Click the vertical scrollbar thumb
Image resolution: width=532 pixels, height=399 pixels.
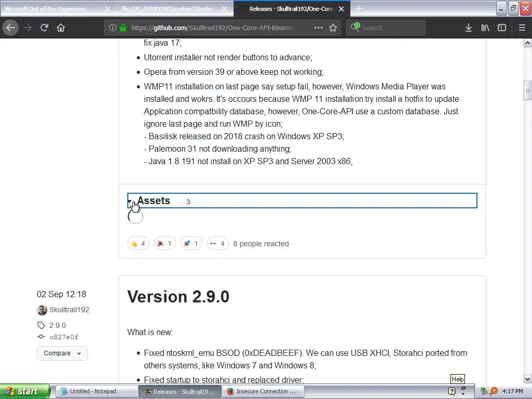527,90
